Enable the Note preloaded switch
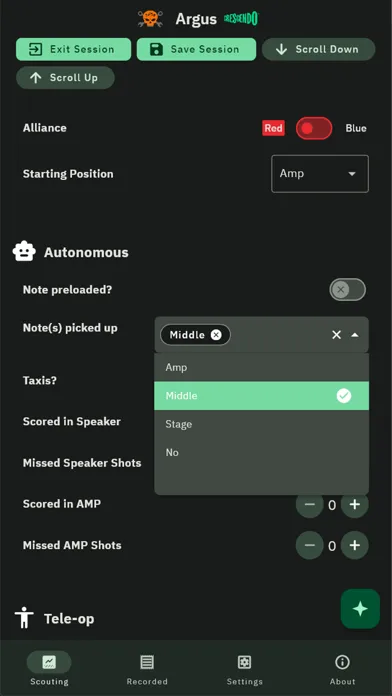This screenshot has width=392, height=696. click(348, 290)
